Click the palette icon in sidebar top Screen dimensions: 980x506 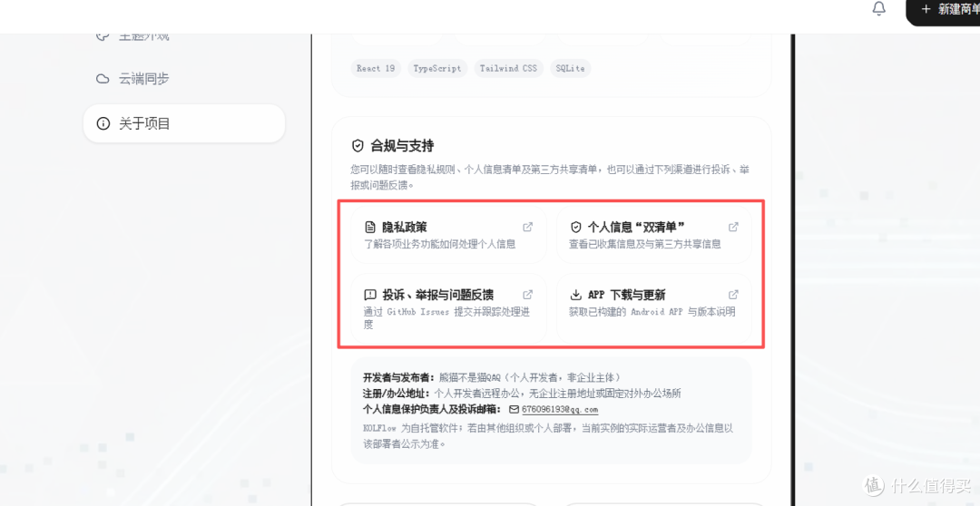[x=103, y=36]
